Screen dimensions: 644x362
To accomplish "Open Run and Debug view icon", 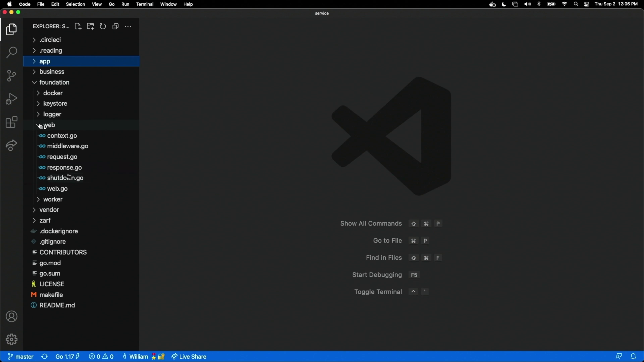I will 12,99.
